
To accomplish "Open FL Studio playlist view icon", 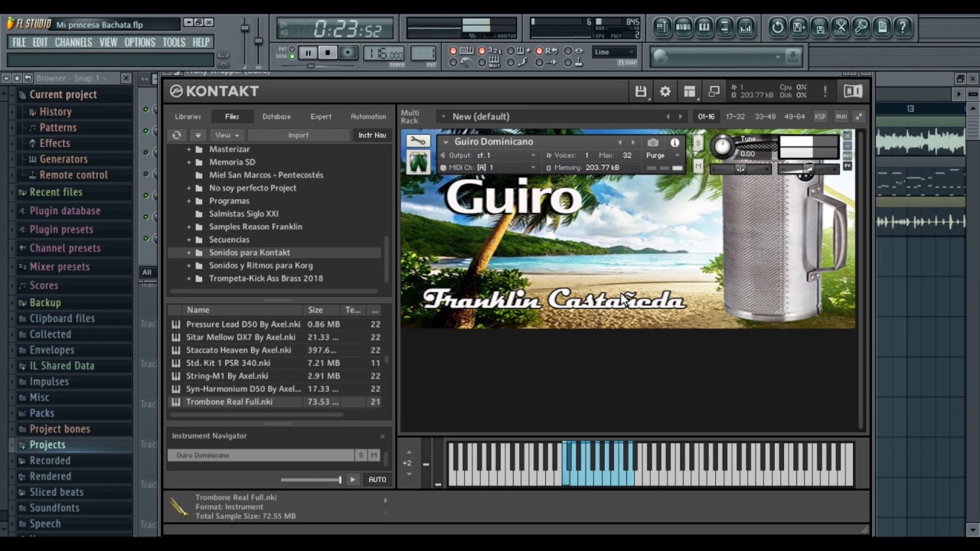I will [x=662, y=28].
